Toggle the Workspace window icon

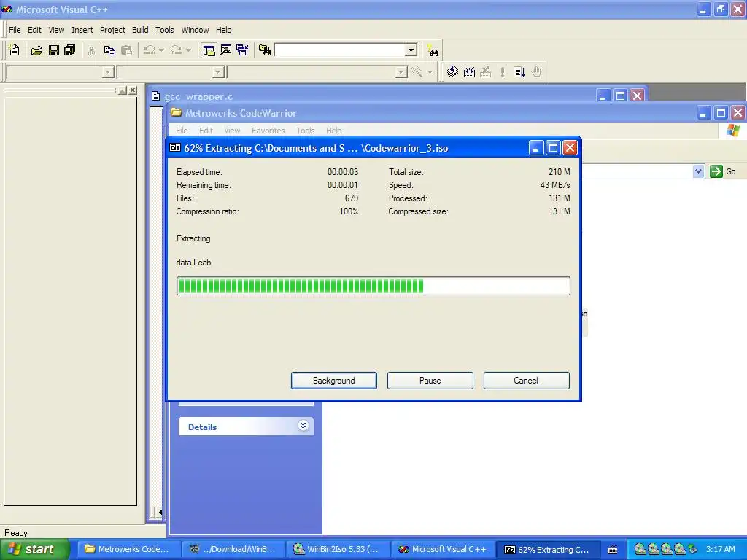(x=209, y=50)
